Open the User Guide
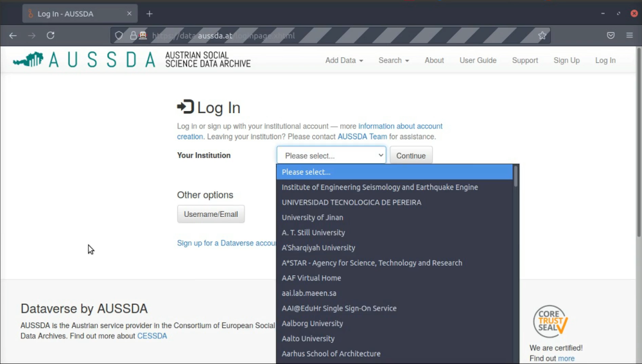Viewport: 642px width, 364px height. pos(478,60)
